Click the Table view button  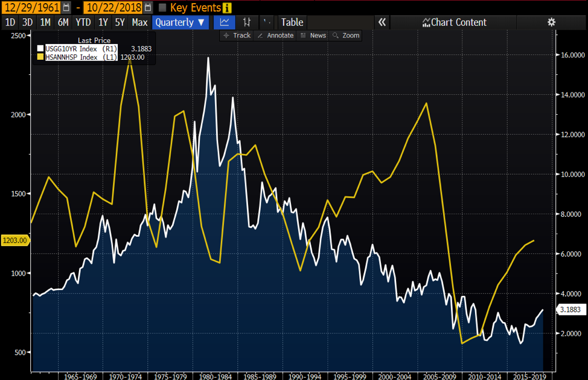tap(292, 22)
